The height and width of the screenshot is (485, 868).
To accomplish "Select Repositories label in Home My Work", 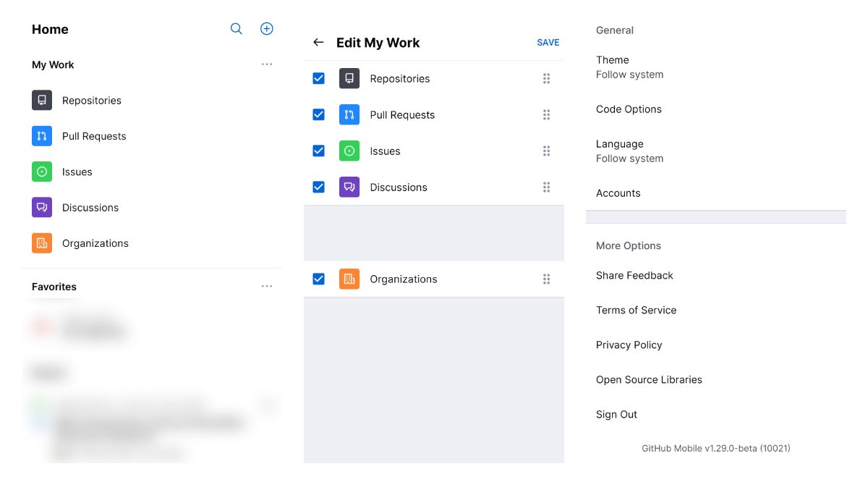I will coord(92,101).
